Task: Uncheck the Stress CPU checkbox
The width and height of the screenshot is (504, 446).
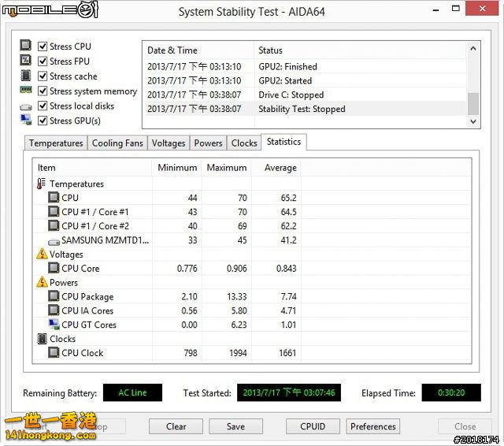Action: 43,46
